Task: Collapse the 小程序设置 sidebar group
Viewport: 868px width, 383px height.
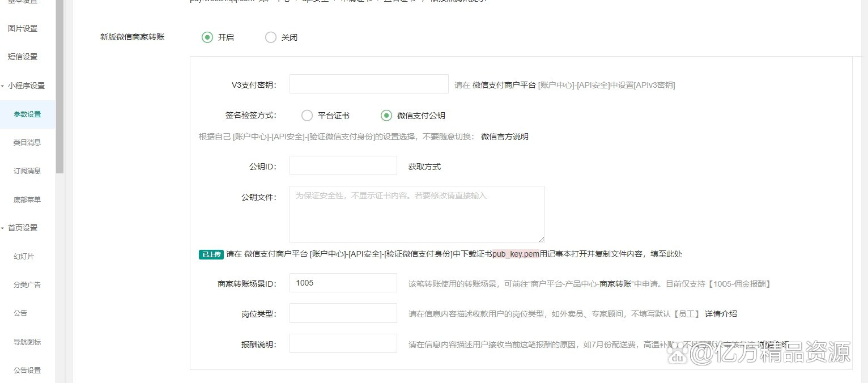Action: click(x=23, y=86)
